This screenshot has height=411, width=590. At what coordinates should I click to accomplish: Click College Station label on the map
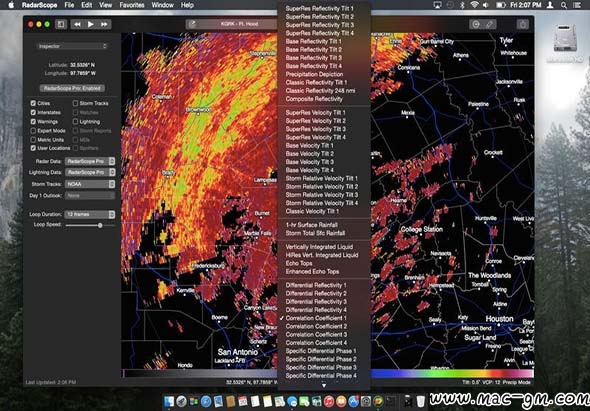point(421,229)
